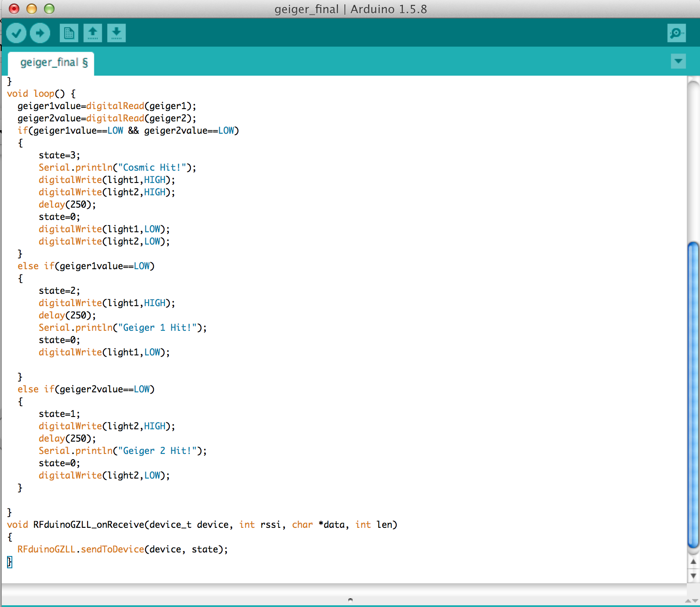Click the scrollbar down arrow
This screenshot has width=700, height=607.
[x=693, y=575]
